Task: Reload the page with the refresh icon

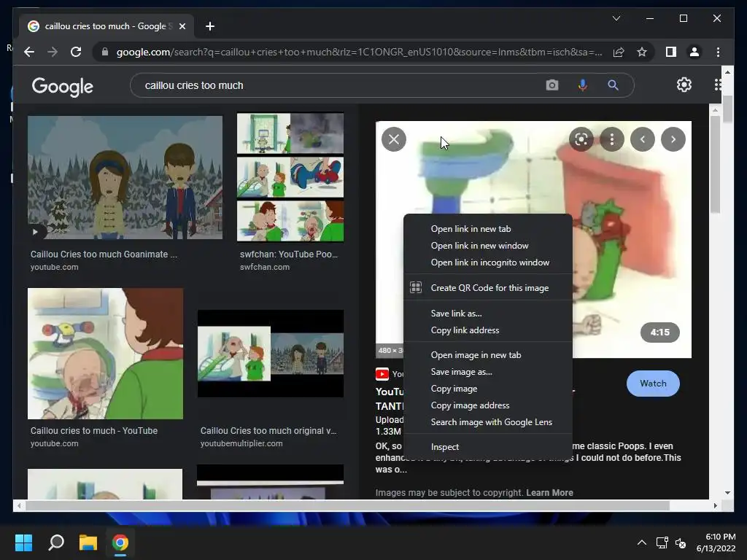Action: (x=76, y=52)
